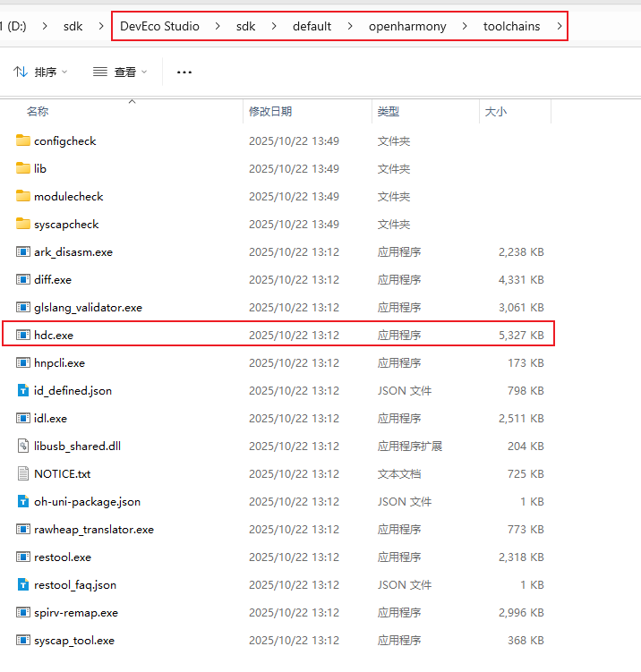
Task: Select the diff.exe file name
Action: [53, 279]
